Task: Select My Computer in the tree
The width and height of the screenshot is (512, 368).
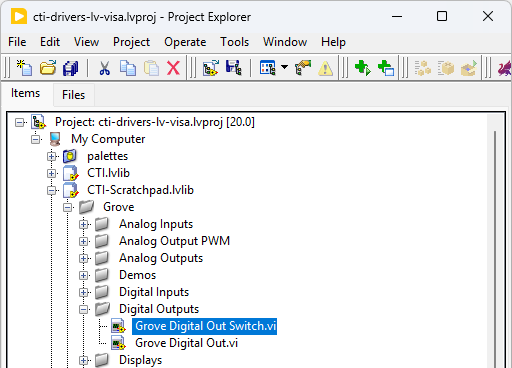Action: (x=108, y=139)
